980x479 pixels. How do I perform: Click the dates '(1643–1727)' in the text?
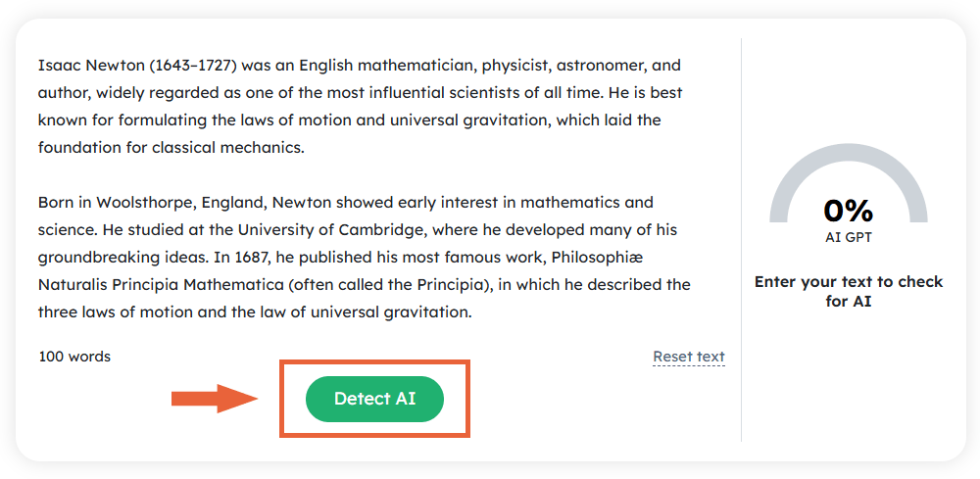193,66
